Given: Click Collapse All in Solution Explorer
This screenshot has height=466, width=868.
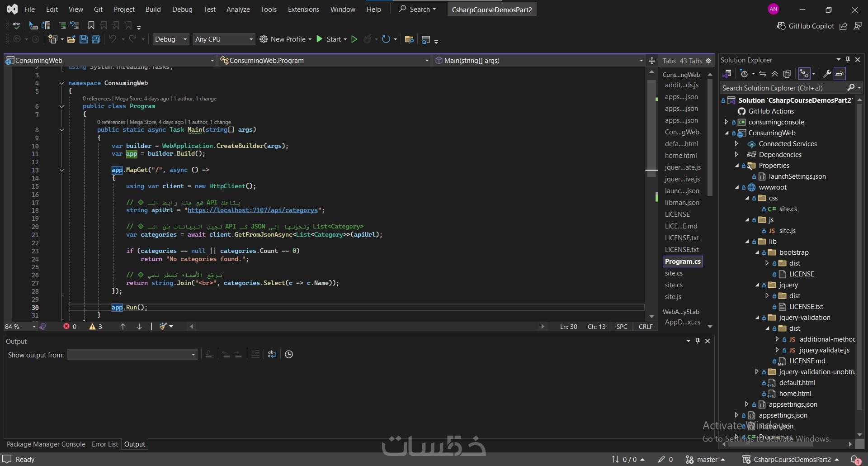Looking at the screenshot, I should point(775,74).
